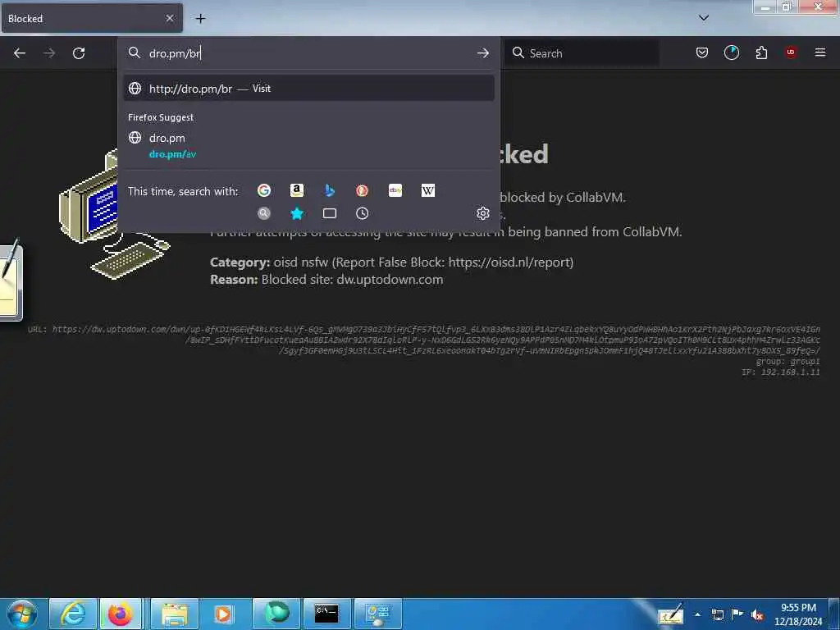
Task: Close the Blocked tab
Action: pyautogui.click(x=170, y=18)
